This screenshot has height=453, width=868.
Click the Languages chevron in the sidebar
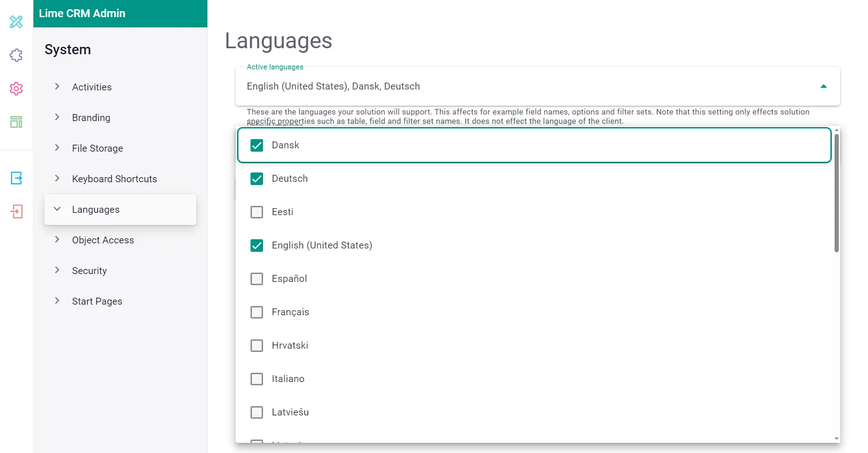[x=57, y=209]
